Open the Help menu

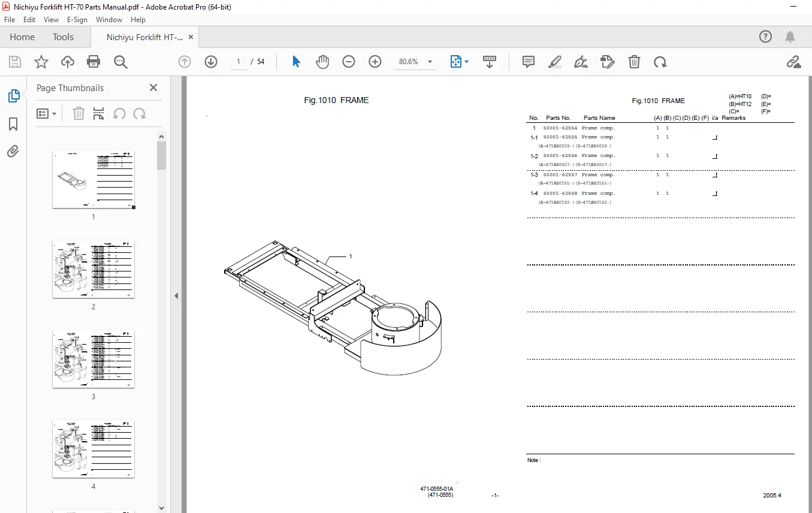coord(138,20)
